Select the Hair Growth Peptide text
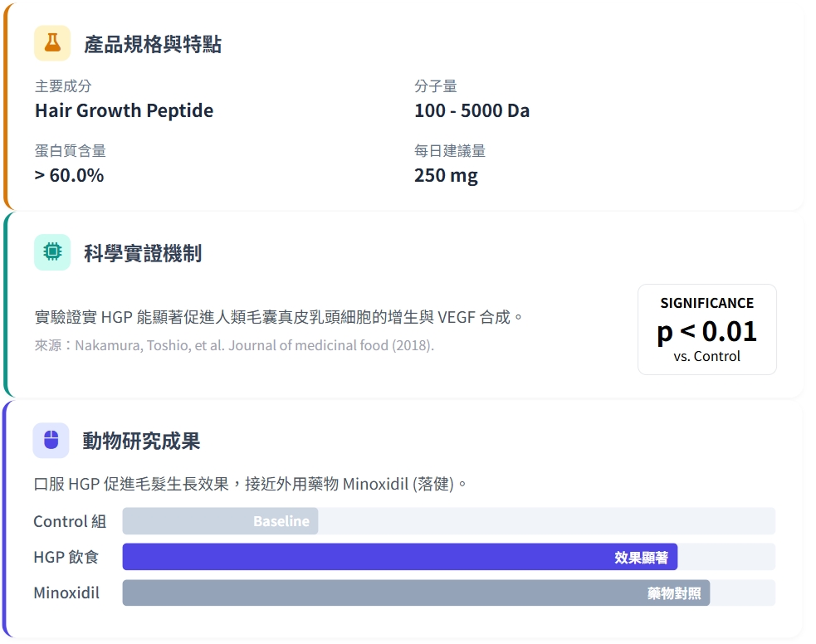The image size is (816, 644). tap(124, 111)
